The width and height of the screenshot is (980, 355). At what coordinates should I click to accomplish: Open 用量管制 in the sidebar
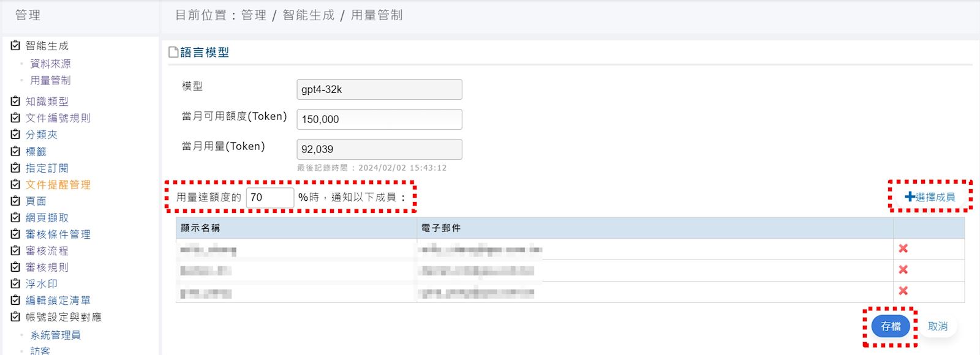(x=50, y=80)
